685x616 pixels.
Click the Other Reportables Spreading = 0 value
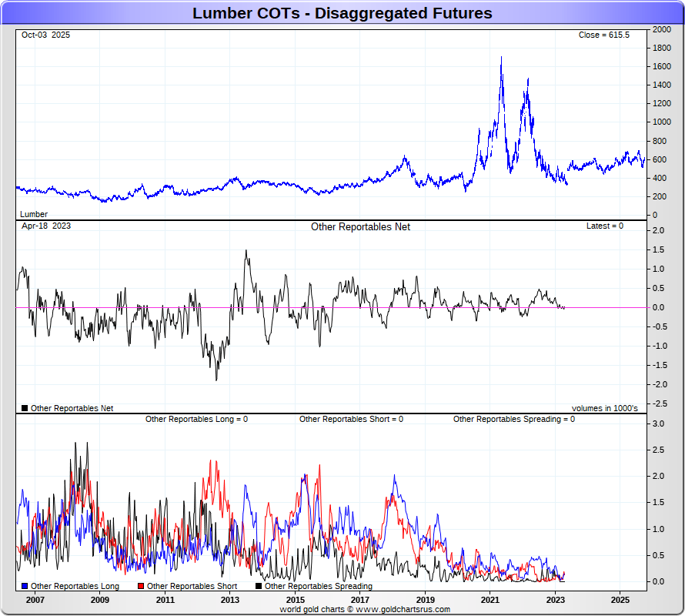(x=513, y=420)
